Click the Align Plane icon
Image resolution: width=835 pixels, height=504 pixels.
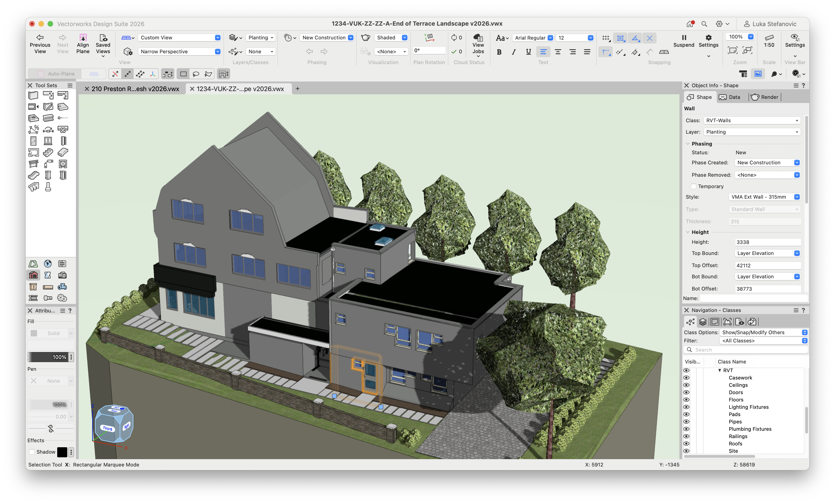pyautogui.click(x=83, y=37)
